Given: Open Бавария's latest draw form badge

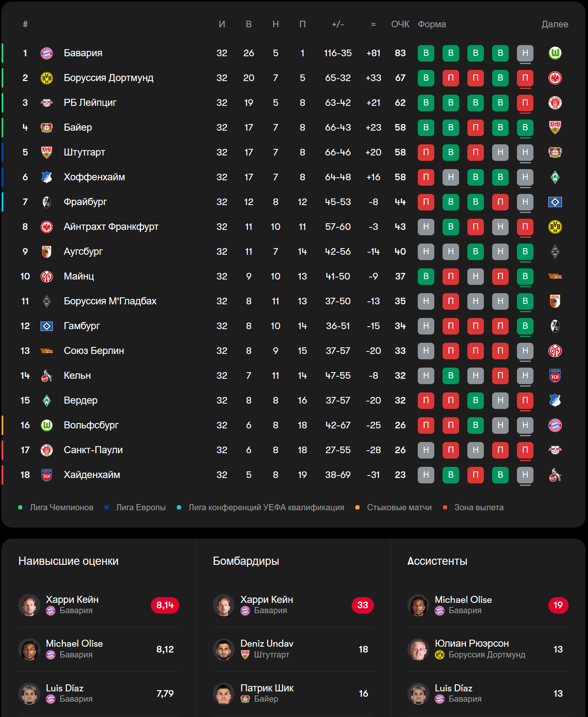Looking at the screenshot, I should point(525,53).
